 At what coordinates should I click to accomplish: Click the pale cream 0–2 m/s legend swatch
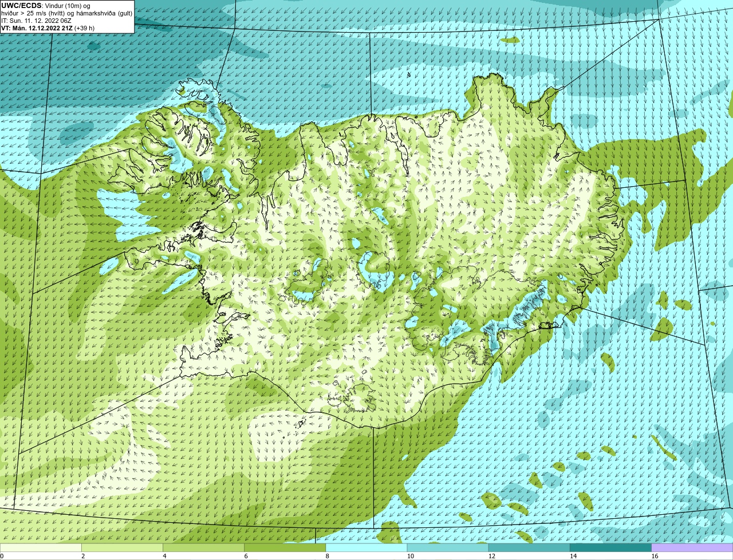tap(41, 547)
